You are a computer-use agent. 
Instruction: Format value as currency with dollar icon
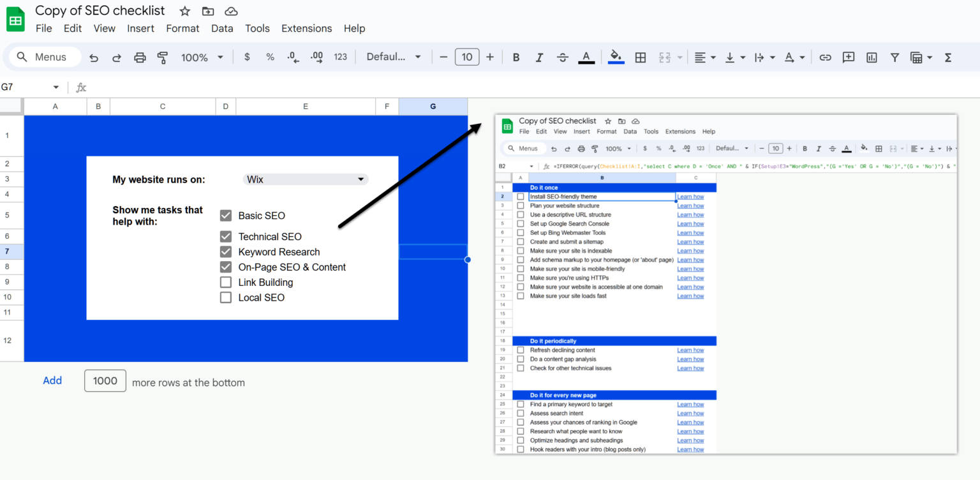point(247,57)
